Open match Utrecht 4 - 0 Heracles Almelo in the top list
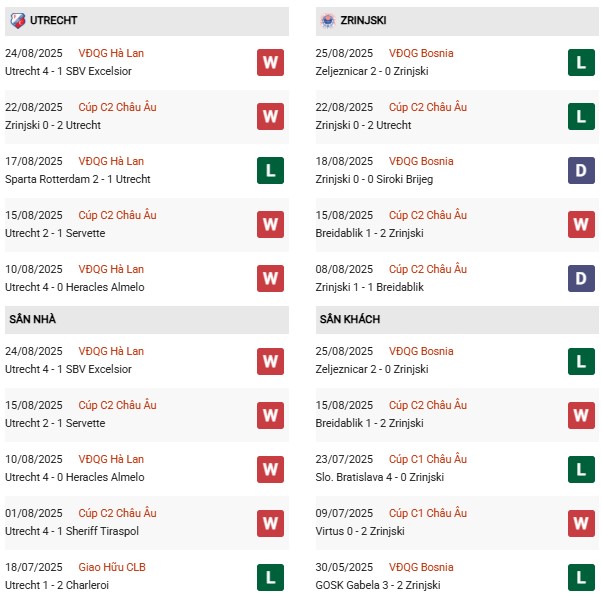 point(75,287)
